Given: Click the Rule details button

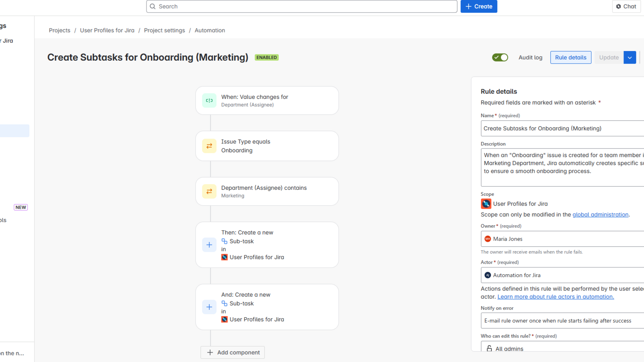Looking at the screenshot, I should 571,58.
